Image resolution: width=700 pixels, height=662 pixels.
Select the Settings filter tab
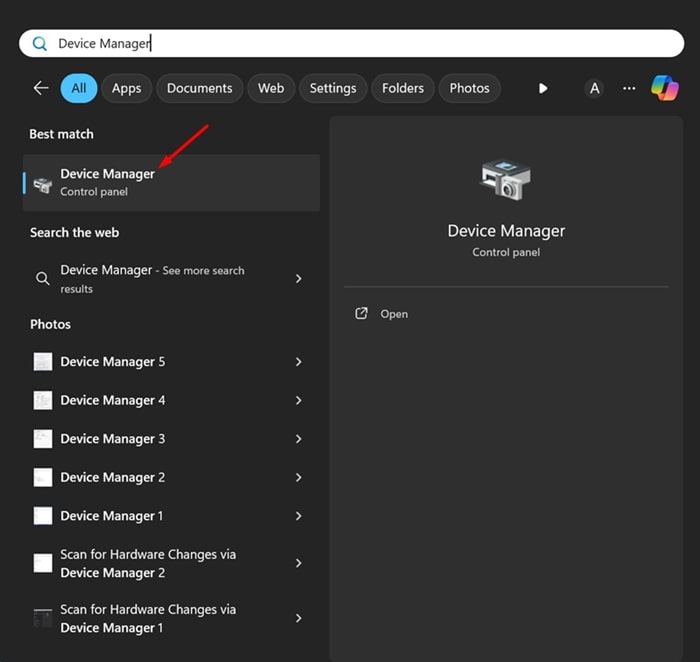click(333, 88)
